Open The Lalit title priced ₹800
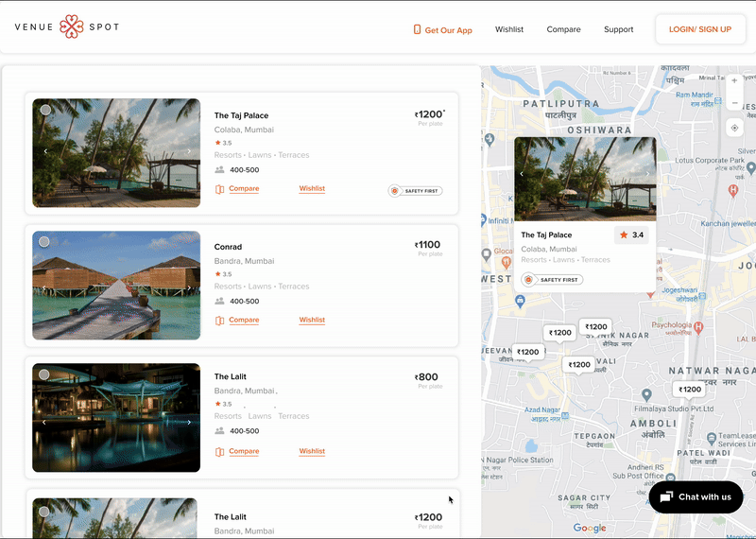The height and width of the screenshot is (539, 756). (230, 376)
